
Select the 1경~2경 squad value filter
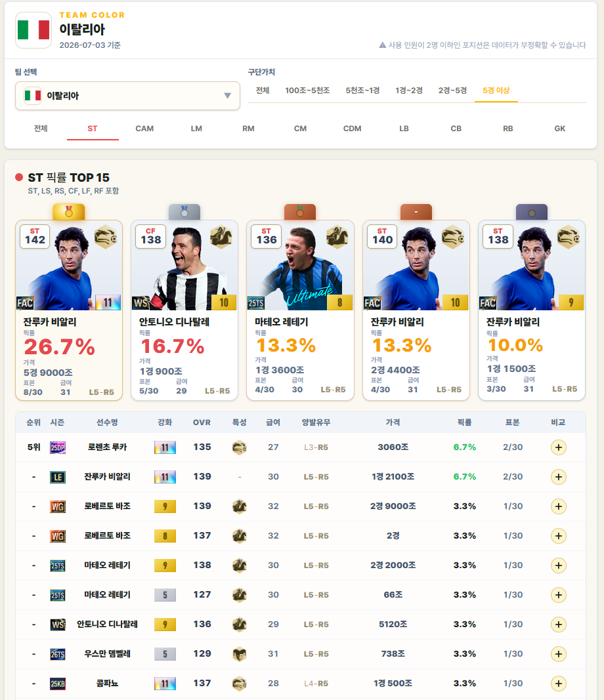(409, 91)
